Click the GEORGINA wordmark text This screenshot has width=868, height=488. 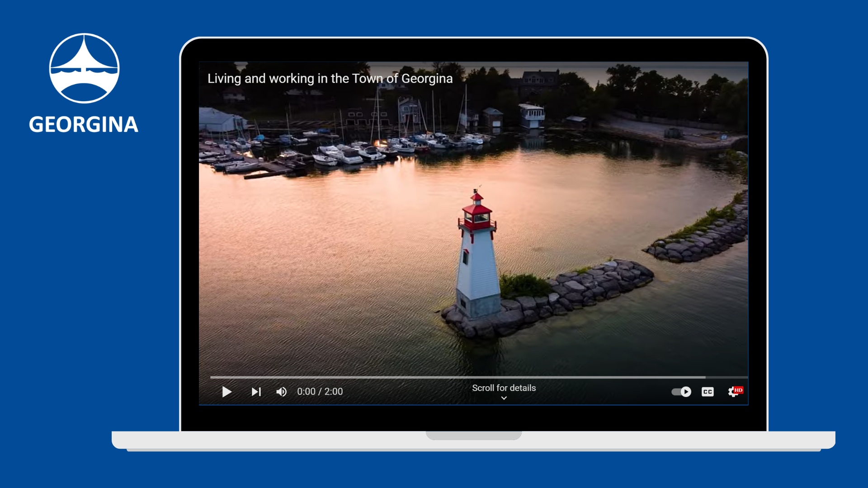[x=84, y=125]
